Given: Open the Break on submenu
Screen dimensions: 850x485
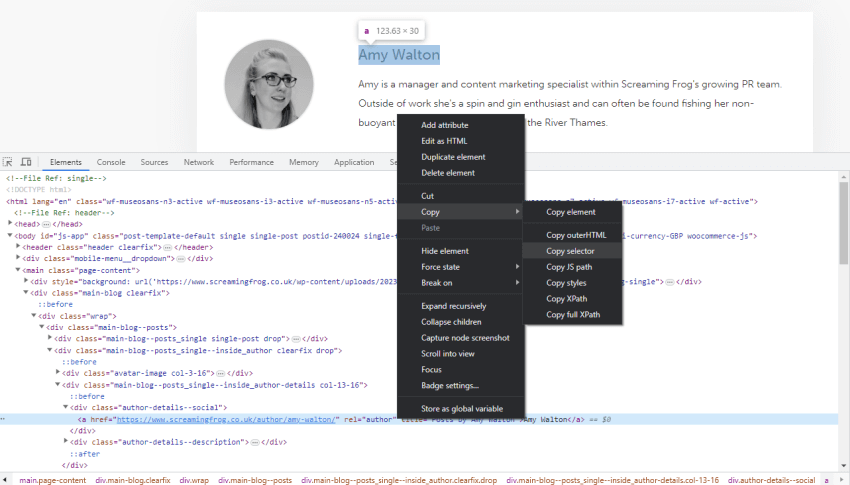Looking at the screenshot, I should point(461,283).
